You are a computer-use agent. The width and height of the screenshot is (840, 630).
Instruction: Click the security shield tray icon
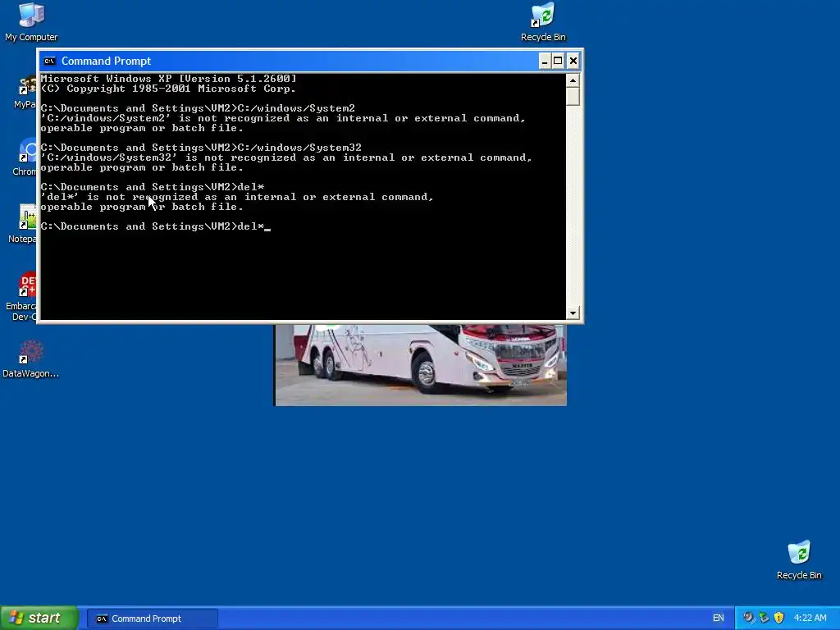pos(778,618)
